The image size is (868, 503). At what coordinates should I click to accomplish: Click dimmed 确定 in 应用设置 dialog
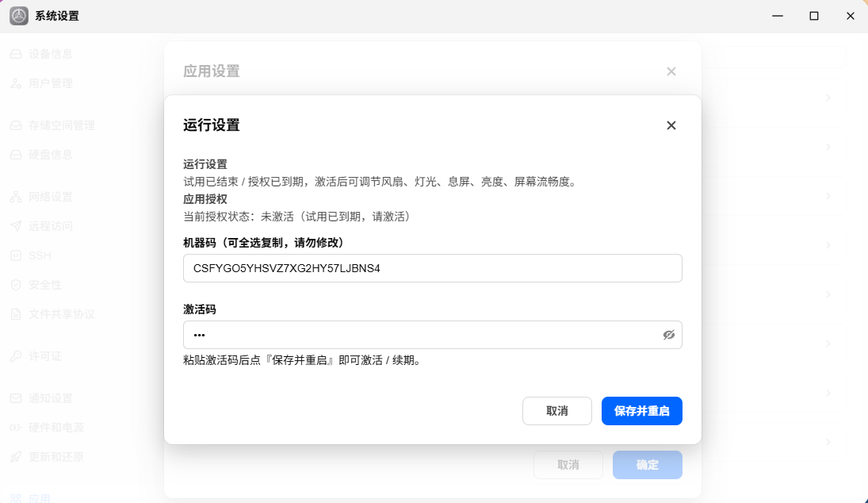(647, 465)
